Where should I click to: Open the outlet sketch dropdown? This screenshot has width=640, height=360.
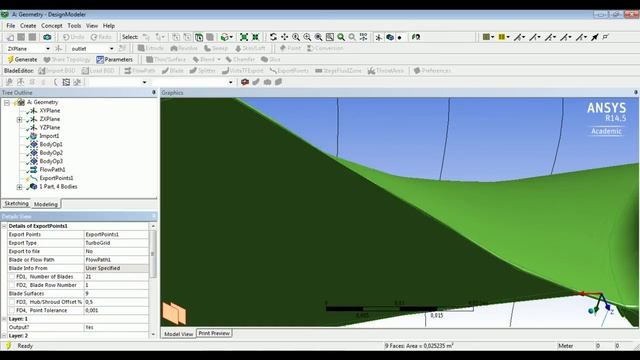click(x=111, y=49)
